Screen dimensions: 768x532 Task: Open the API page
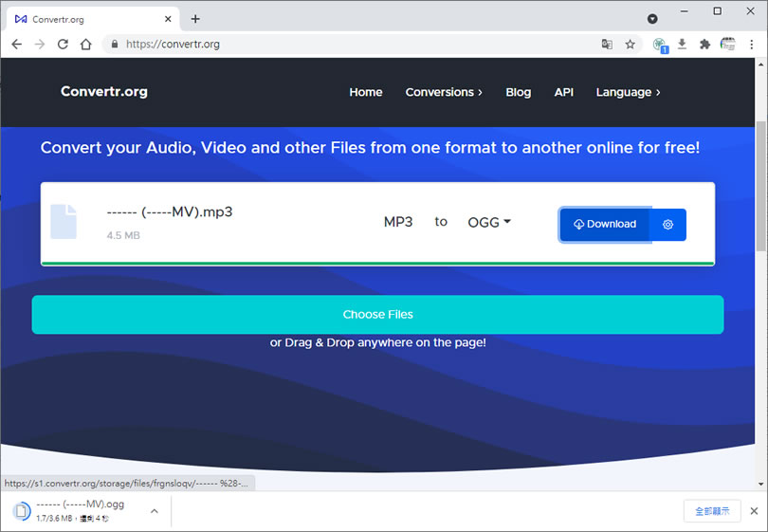tap(564, 92)
